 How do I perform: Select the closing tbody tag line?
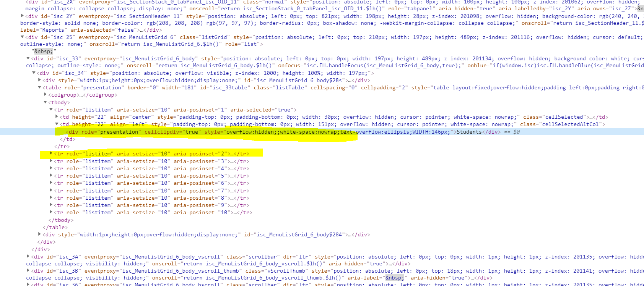point(61,220)
